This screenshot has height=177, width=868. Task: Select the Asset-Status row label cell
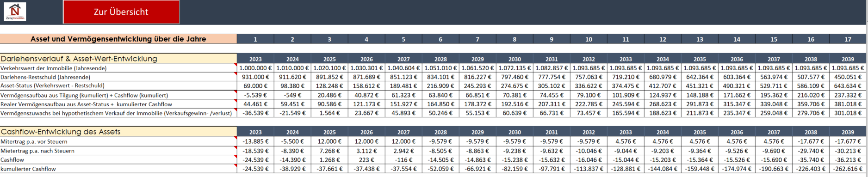tap(118, 85)
